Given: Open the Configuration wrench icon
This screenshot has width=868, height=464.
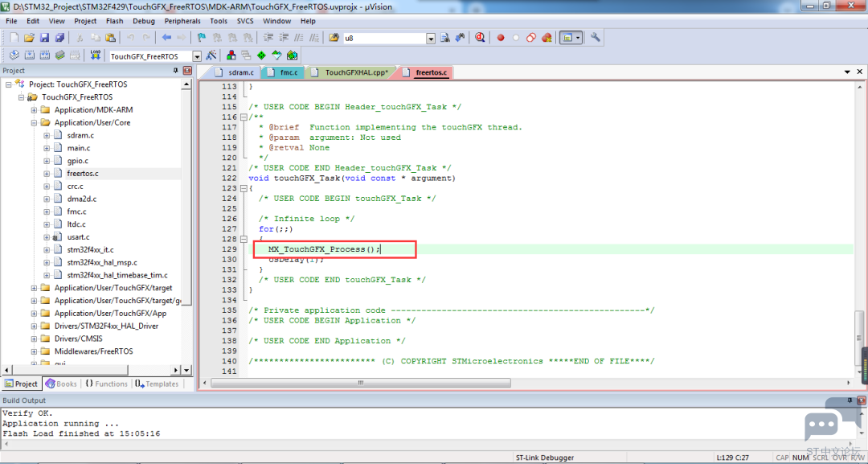Looking at the screenshot, I should (x=595, y=38).
